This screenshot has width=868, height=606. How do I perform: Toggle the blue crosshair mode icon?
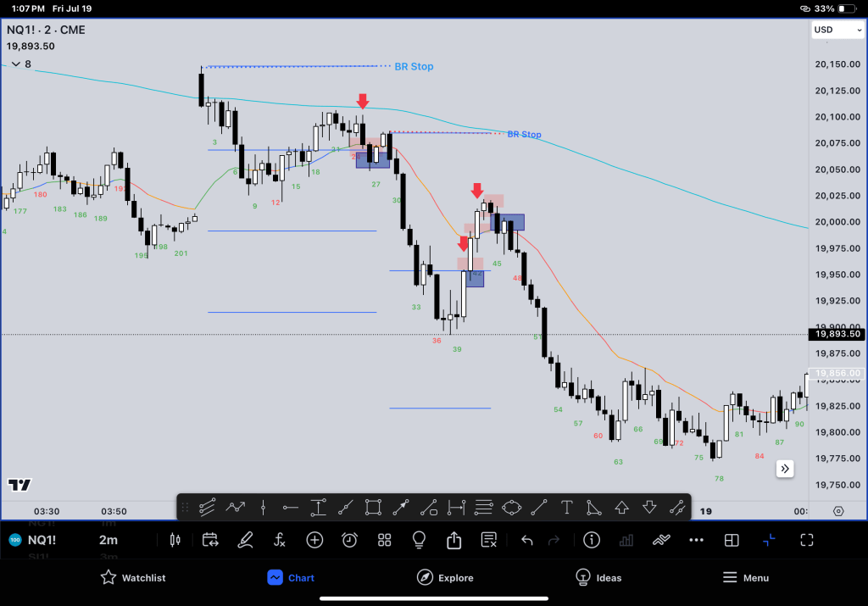click(769, 540)
